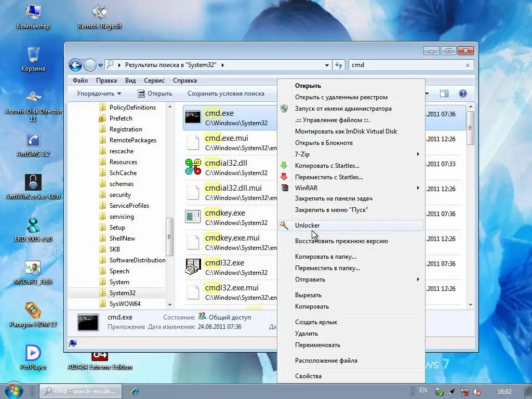This screenshot has width=532, height=399.
Task: Click the network tray icon
Action: [x=464, y=392]
